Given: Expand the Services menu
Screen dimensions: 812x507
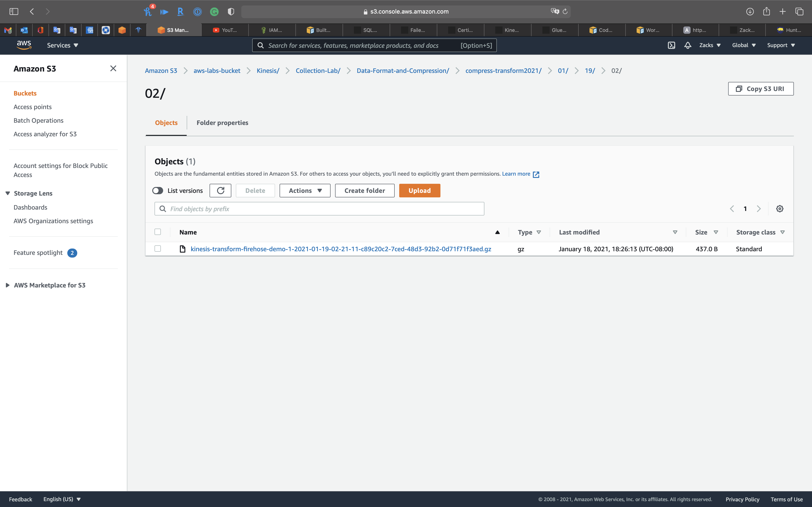Looking at the screenshot, I should (62, 45).
